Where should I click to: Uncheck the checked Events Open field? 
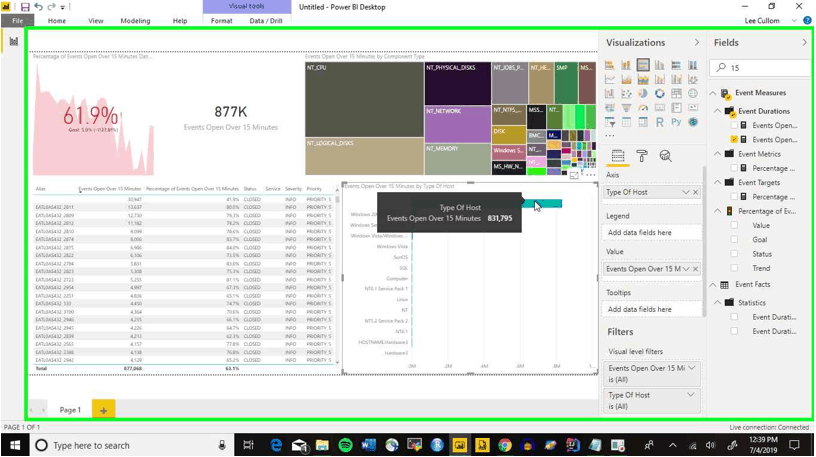point(734,139)
